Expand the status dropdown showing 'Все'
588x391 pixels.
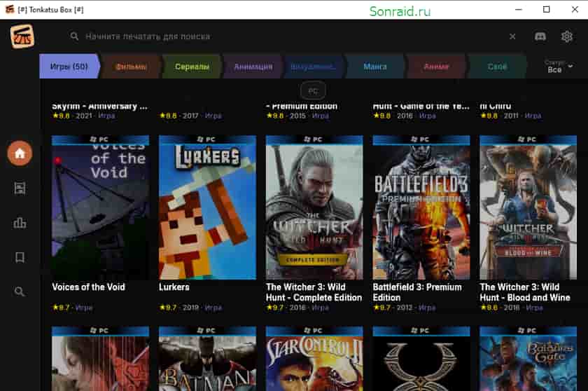tap(559, 67)
